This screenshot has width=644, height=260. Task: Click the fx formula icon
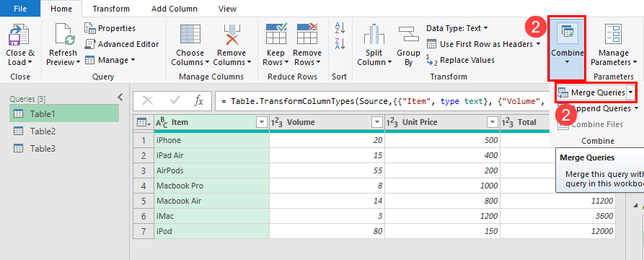click(199, 101)
